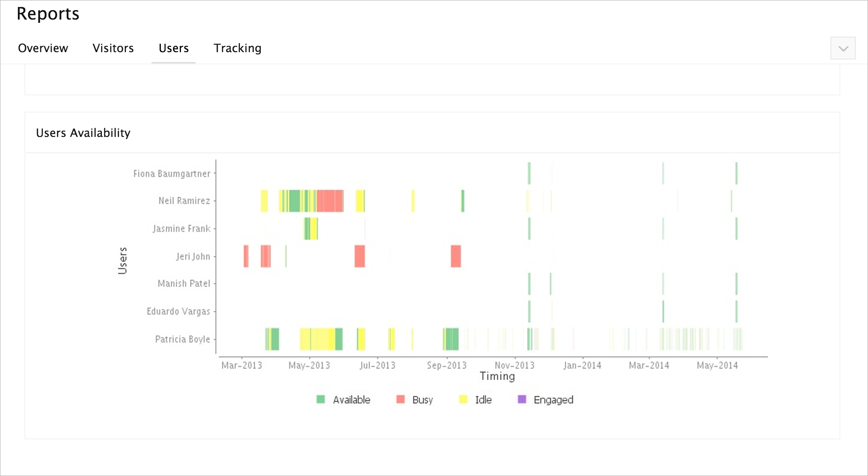Expand the top-right chevron dropdown
Screen dimensions: 868x476
coord(843,48)
